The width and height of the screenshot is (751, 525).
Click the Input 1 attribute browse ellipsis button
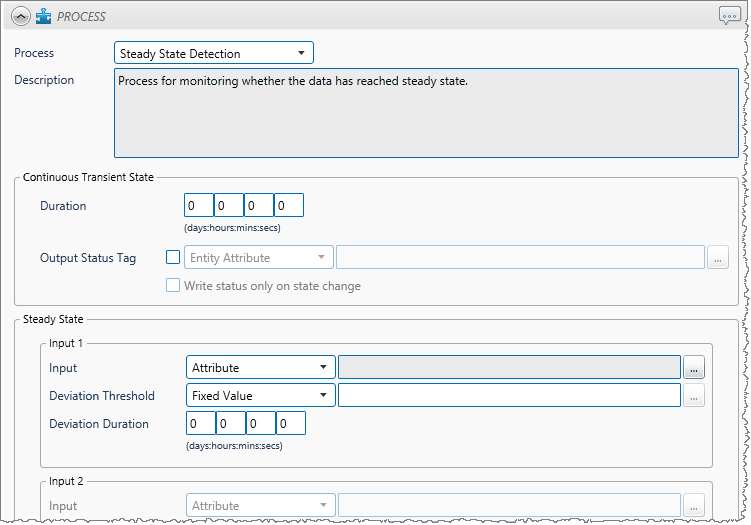click(x=694, y=368)
